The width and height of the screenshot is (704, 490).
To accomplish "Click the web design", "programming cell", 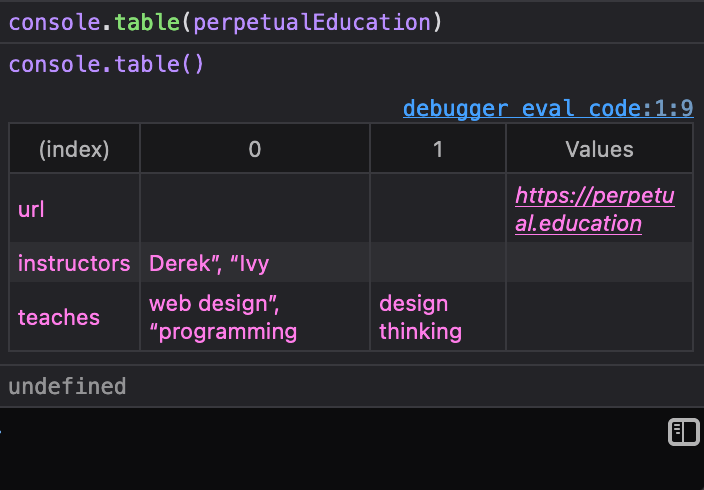I will (x=255, y=317).
